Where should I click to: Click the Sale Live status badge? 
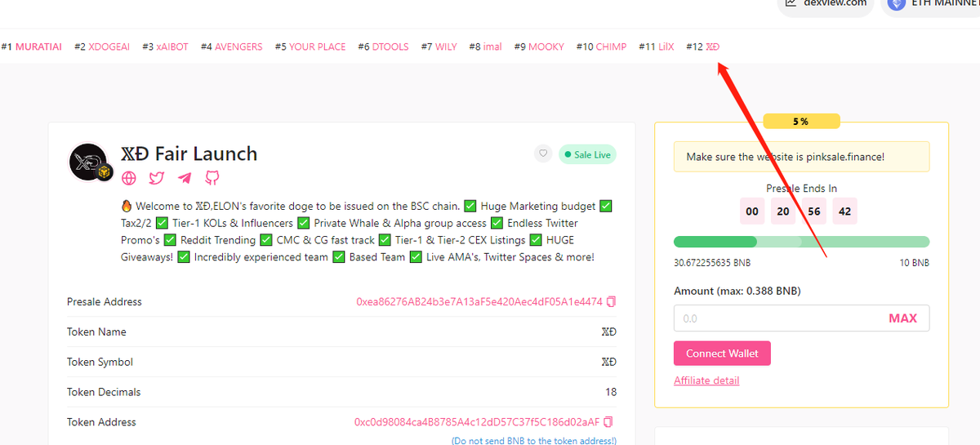(x=587, y=154)
